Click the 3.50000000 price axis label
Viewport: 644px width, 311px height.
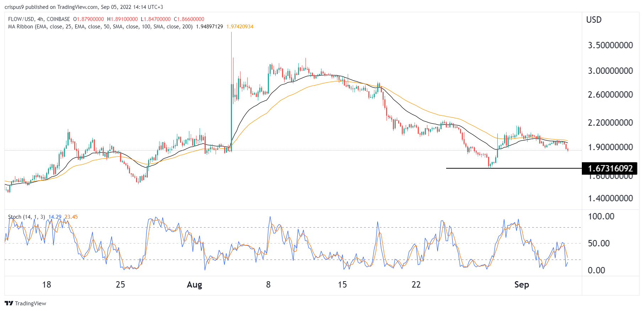pyautogui.click(x=610, y=45)
